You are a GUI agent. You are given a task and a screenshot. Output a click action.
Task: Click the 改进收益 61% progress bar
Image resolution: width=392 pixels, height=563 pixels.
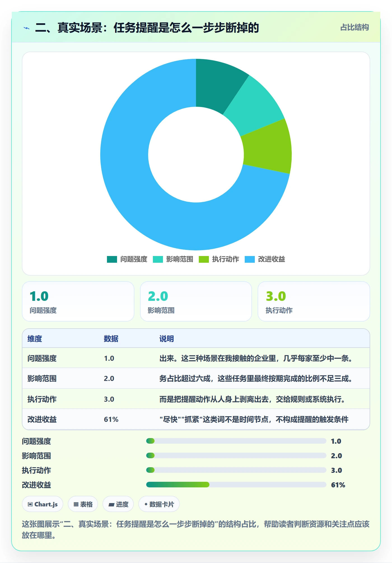[x=236, y=485]
